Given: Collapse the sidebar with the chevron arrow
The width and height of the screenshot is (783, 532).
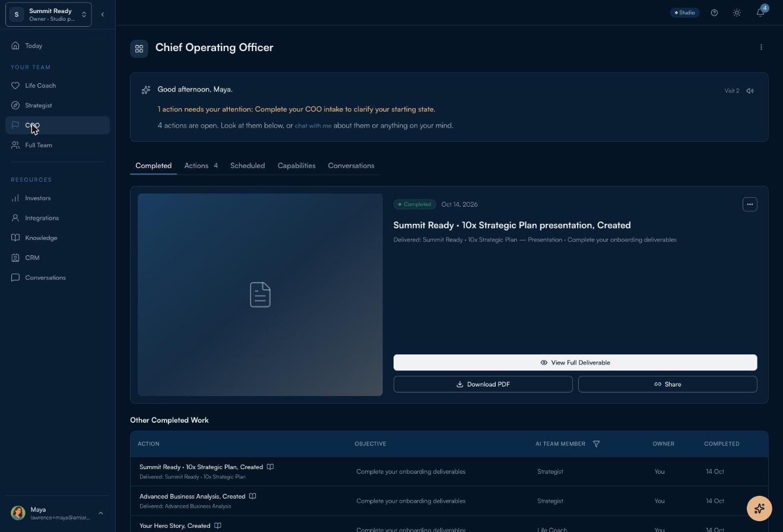Looking at the screenshot, I should [x=102, y=14].
